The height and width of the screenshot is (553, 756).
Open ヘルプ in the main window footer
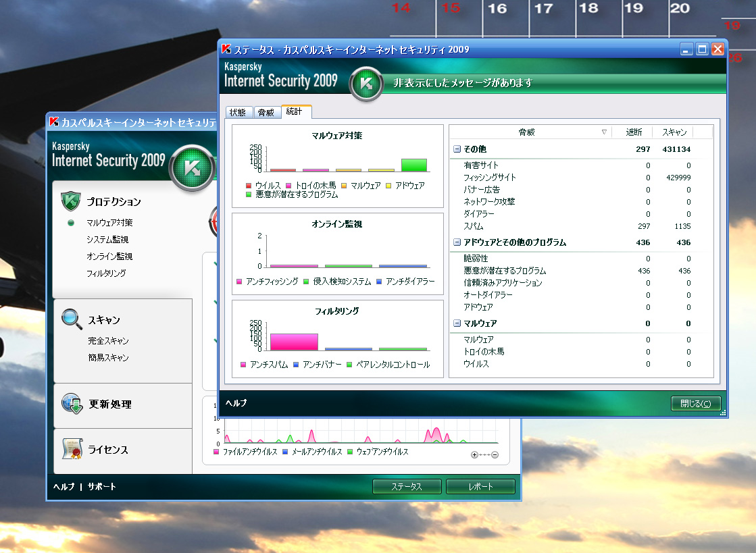pos(64,487)
